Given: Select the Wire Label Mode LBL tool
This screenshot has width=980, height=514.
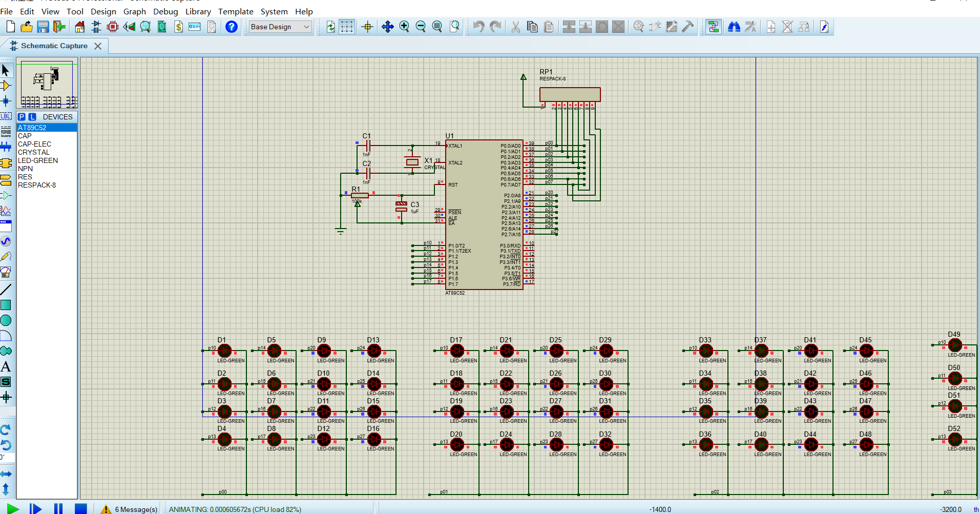Looking at the screenshot, I should (x=6, y=116).
